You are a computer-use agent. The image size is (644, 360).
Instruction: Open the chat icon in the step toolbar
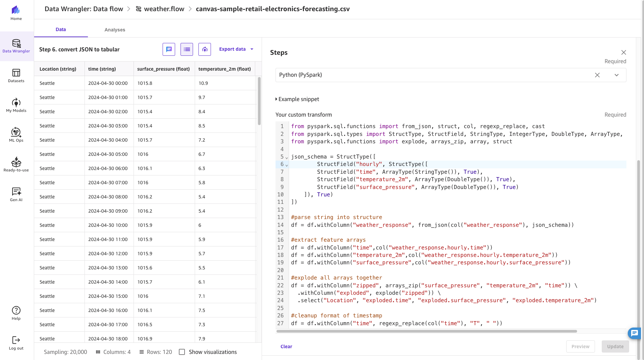click(x=169, y=49)
